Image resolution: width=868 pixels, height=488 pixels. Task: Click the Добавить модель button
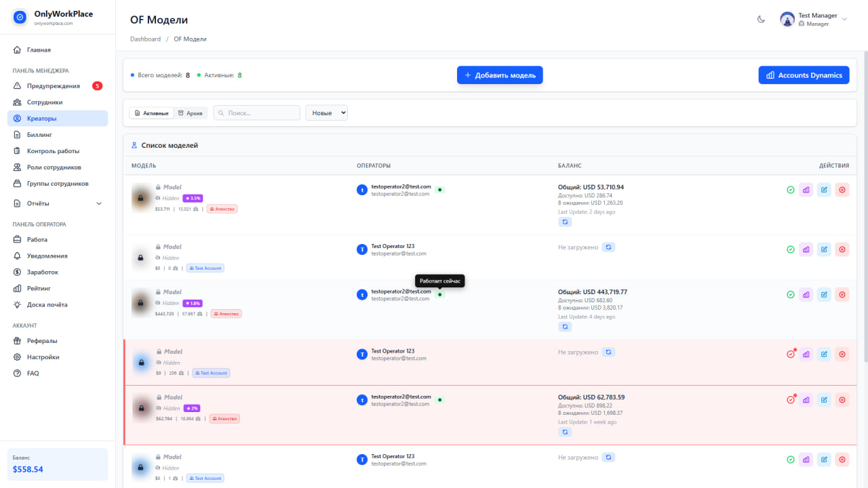500,75
